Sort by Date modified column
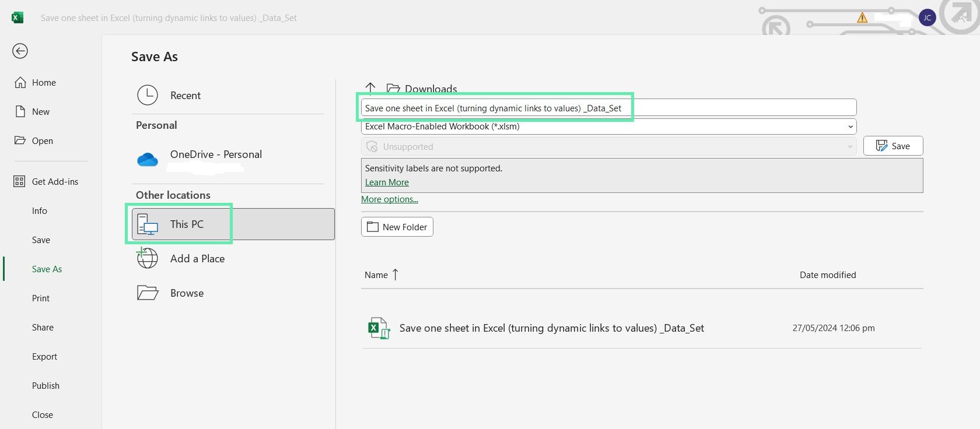The width and height of the screenshot is (980, 429). (x=828, y=275)
